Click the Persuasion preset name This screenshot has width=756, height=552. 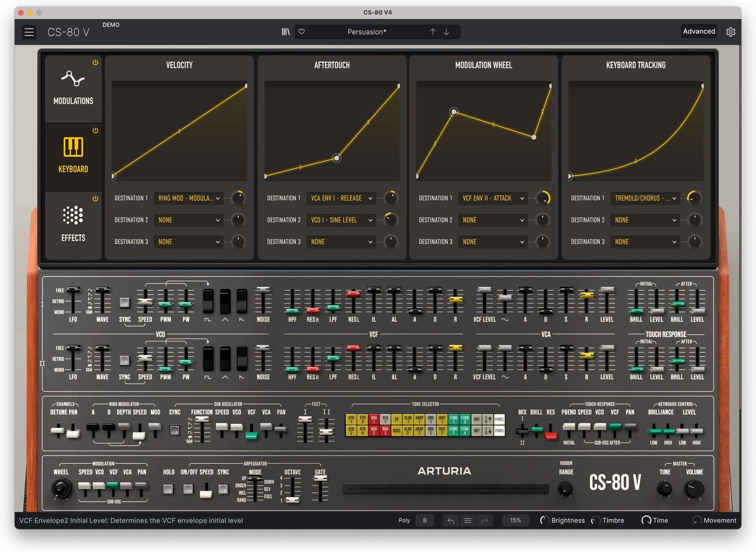(367, 32)
